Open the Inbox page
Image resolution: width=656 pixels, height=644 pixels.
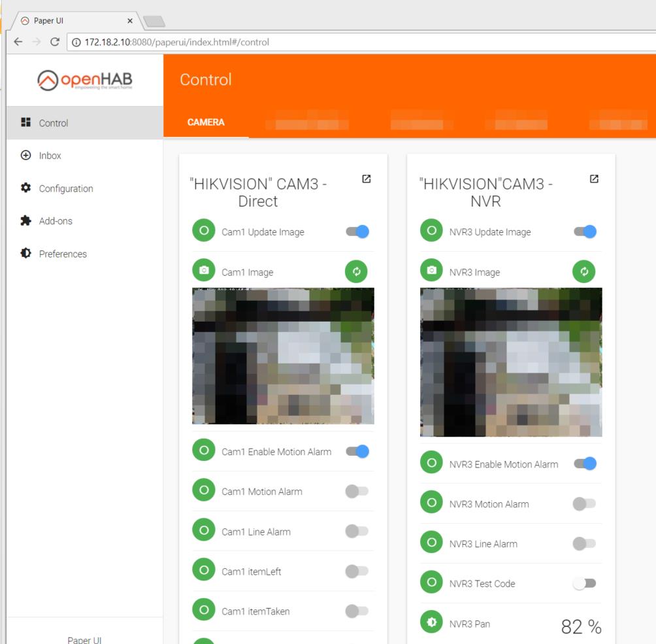tap(50, 156)
